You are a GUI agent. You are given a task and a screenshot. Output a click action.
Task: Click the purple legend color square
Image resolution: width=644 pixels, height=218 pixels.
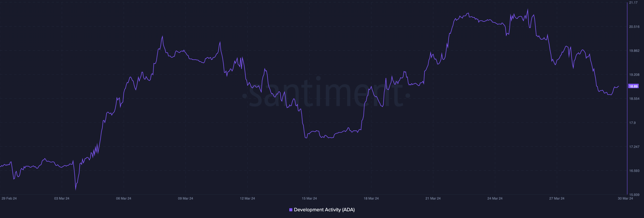pos(291,210)
